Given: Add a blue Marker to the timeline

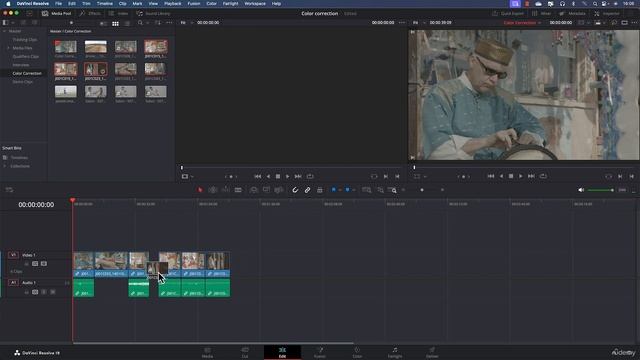Looking at the screenshot, I should tap(347, 190).
